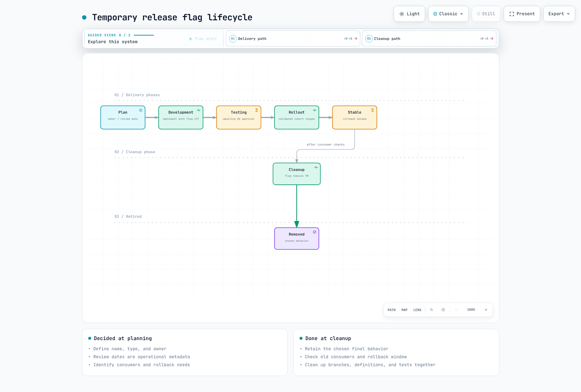
Task: Expand the Export menu
Action: pos(559,14)
